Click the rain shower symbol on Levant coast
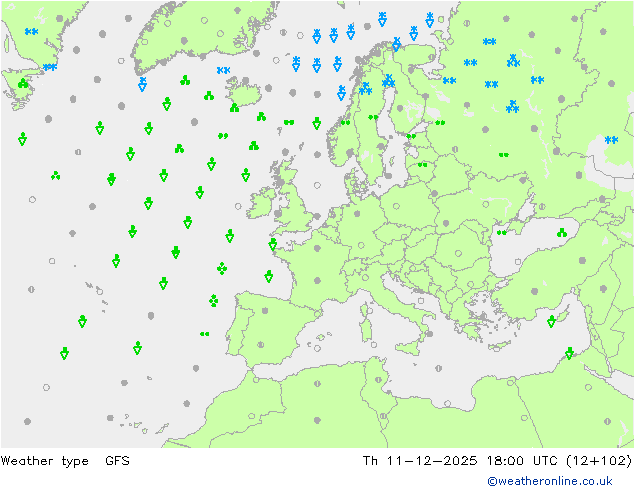Screen dimensions: 634x490 coord(569,353)
